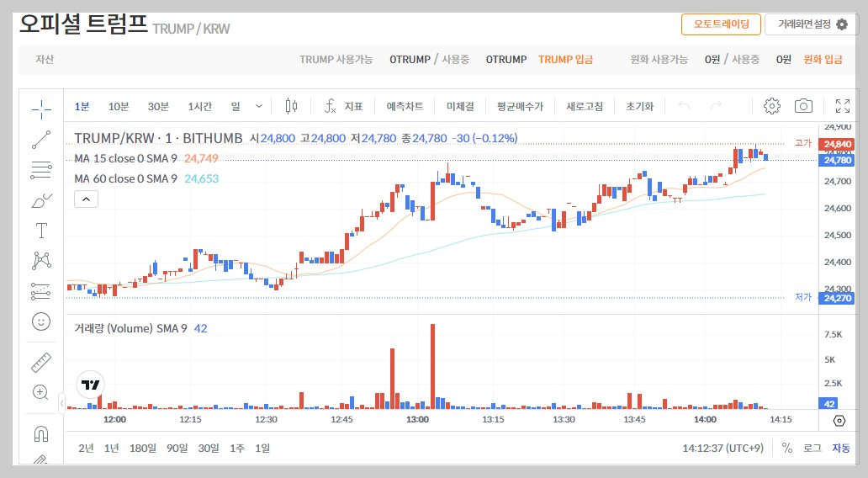
Task: Activate the zoom in tool
Action: 41,392
